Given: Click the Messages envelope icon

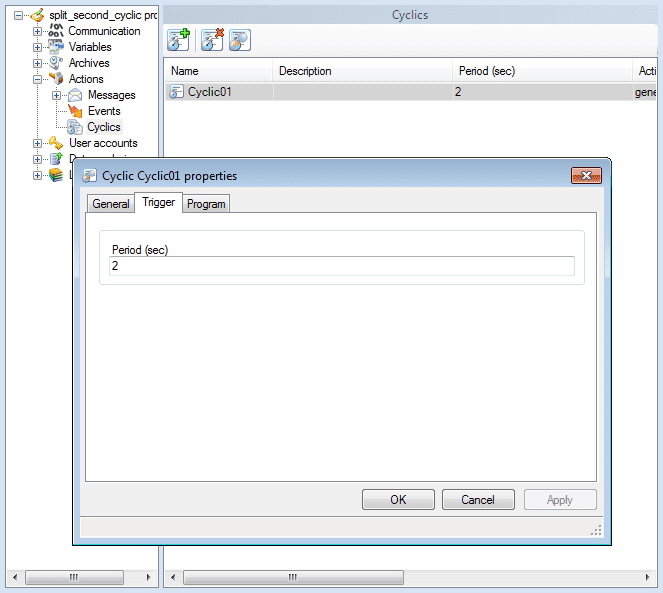Looking at the screenshot, I should tap(75, 95).
